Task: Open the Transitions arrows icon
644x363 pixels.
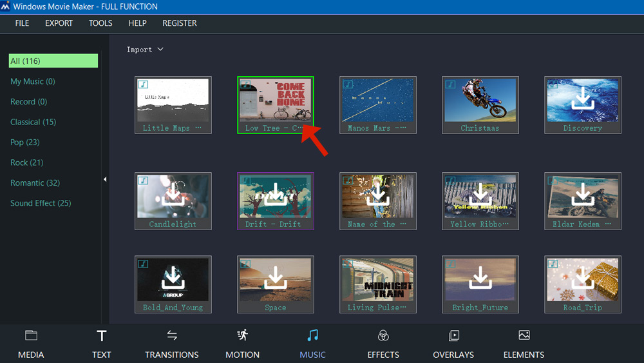Action: click(172, 335)
